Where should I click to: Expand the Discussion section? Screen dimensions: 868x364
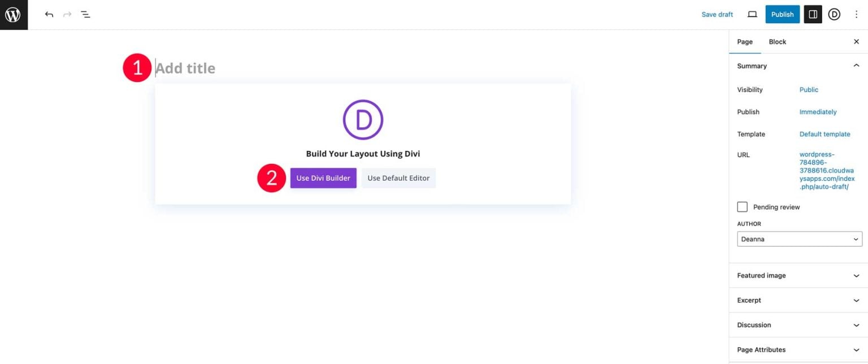(x=798, y=325)
